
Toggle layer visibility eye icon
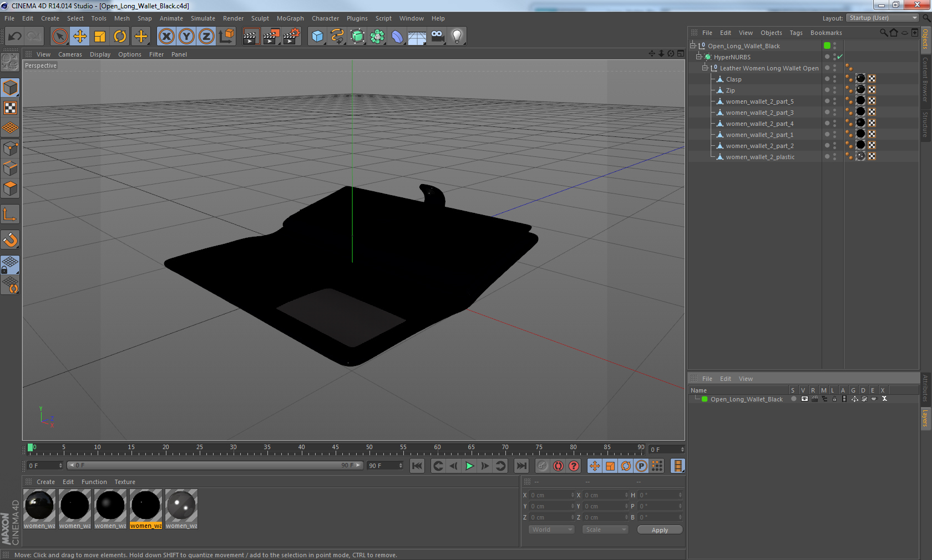pyautogui.click(x=804, y=399)
